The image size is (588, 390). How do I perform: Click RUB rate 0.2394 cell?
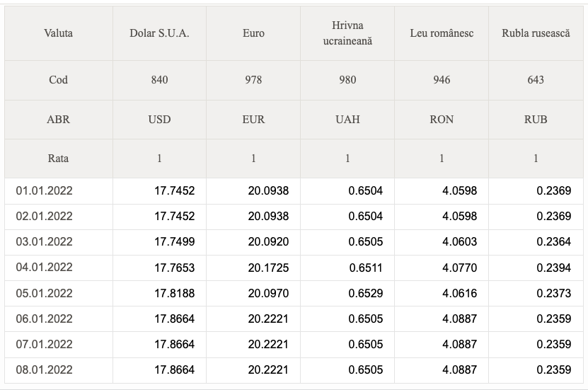pos(536,268)
